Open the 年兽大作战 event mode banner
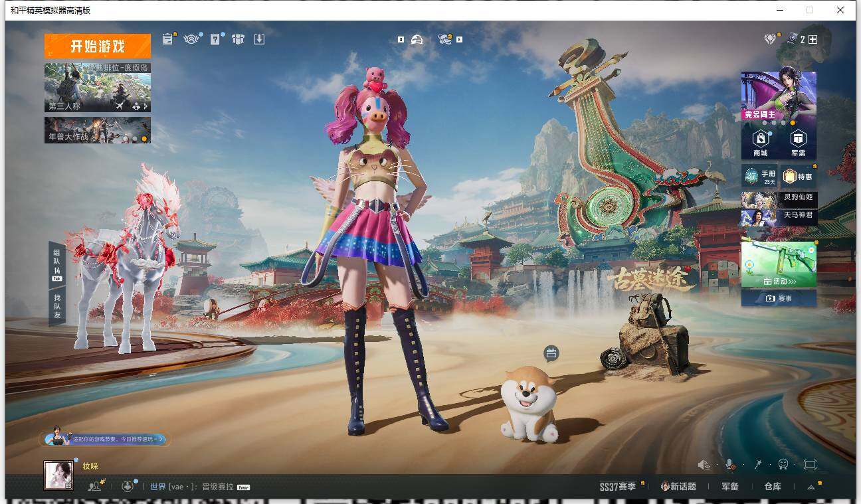Screen dimensions: 861x504 pyautogui.click(x=98, y=130)
